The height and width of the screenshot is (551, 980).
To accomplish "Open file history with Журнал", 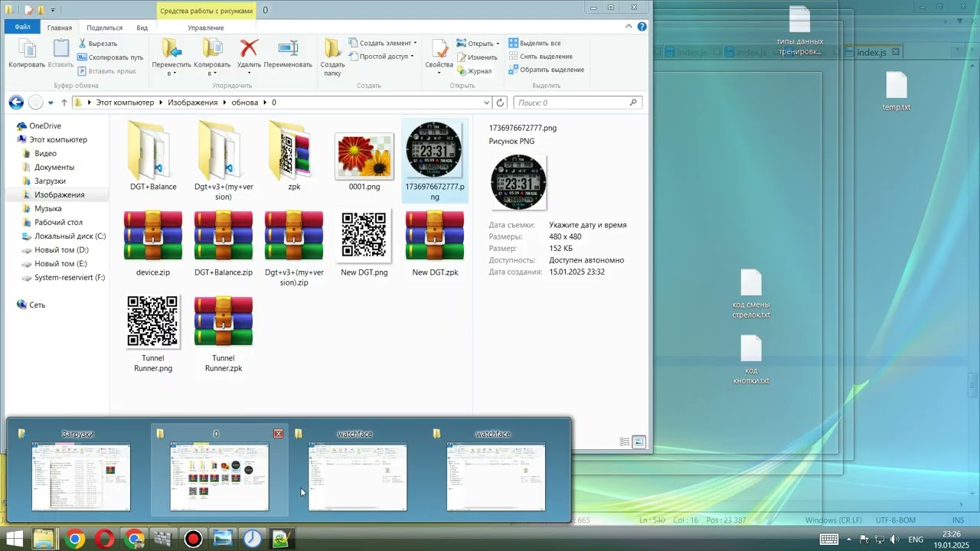I will click(x=475, y=71).
